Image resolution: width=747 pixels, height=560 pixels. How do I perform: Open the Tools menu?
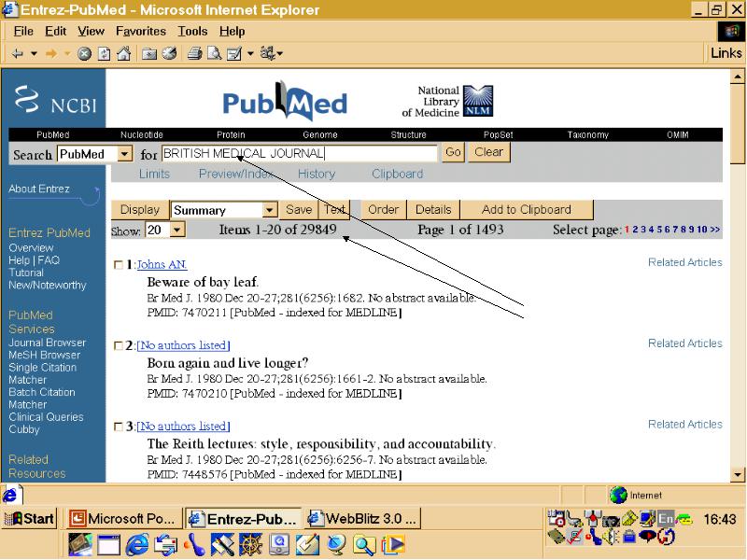[x=192, y=32]
